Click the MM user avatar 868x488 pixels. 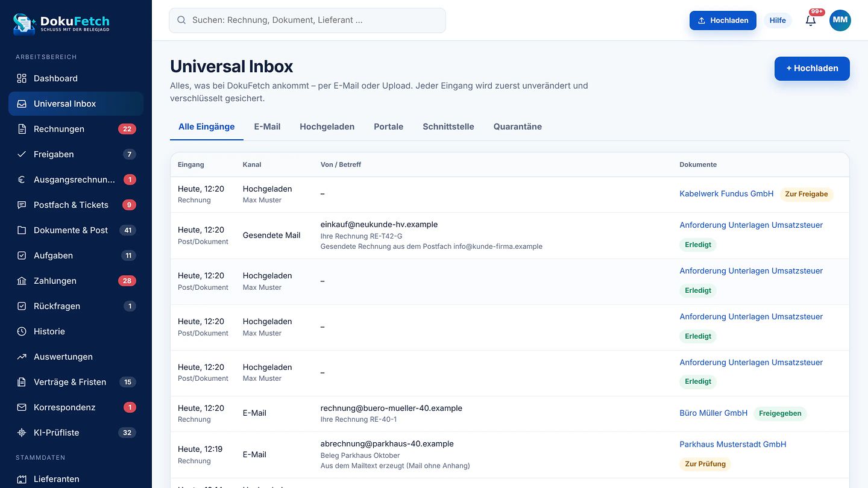[x=840, y=20]
